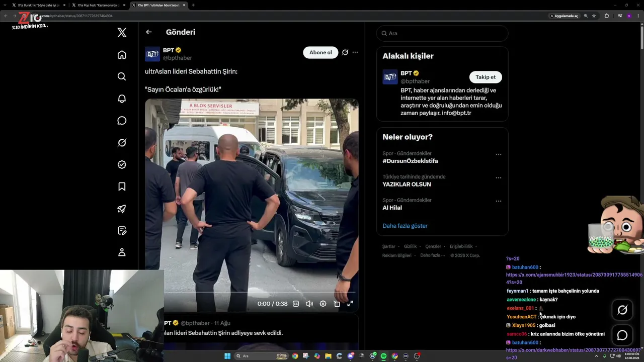Mute the video with the speaker icon
Image resolution: width=644 pixels, height=362 pixels.
(x=309, y=304)
